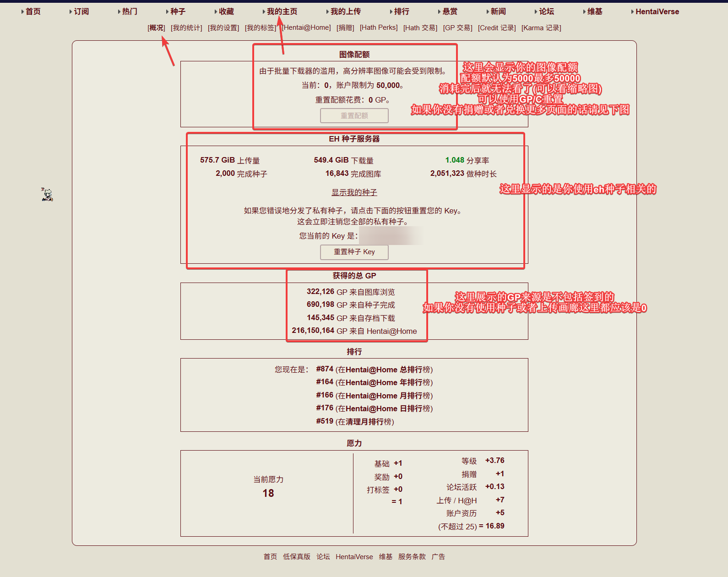The width and height of the screenshot is (728, 577).
Task: Open the GP 交易 tab
Action: point(457,28)
